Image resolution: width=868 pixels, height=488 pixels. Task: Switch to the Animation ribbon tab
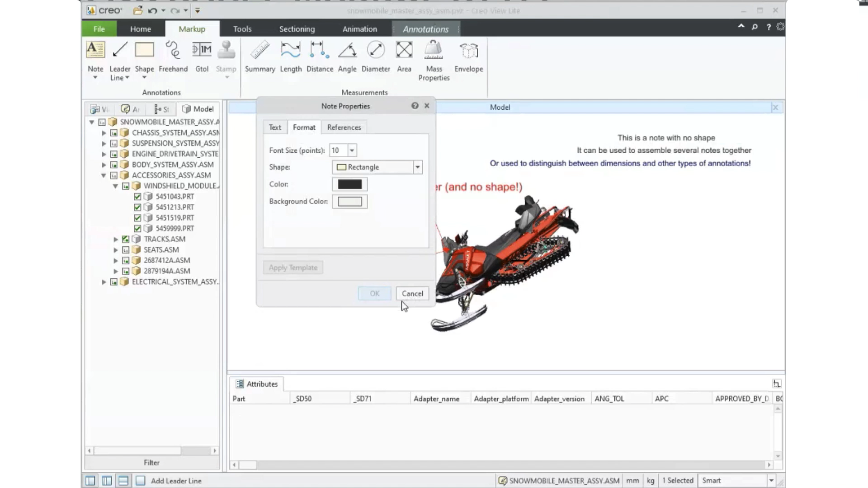pyautogui.click(x=360, y=29)
